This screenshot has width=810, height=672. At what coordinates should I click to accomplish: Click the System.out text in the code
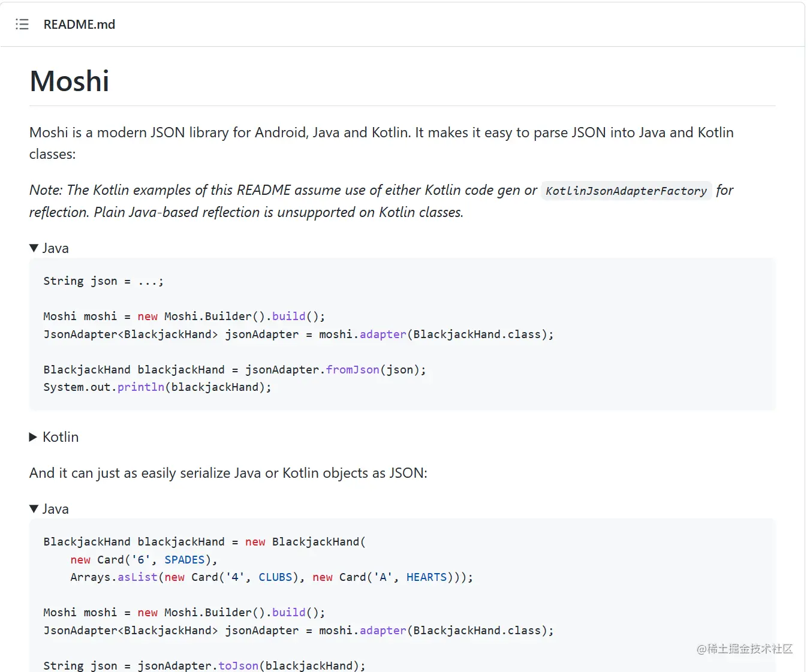point(77,387)
